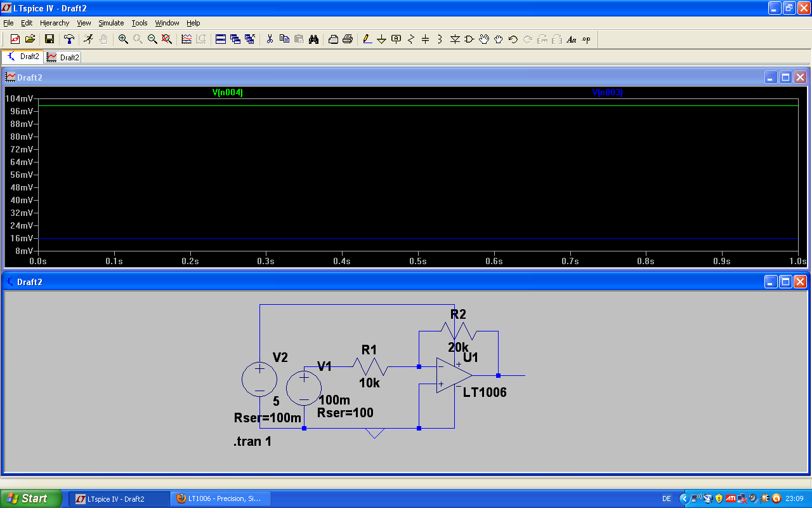Switch to the Firefox LT1006 taskbar window
This screenshot has height=508, width=812.
221,498
